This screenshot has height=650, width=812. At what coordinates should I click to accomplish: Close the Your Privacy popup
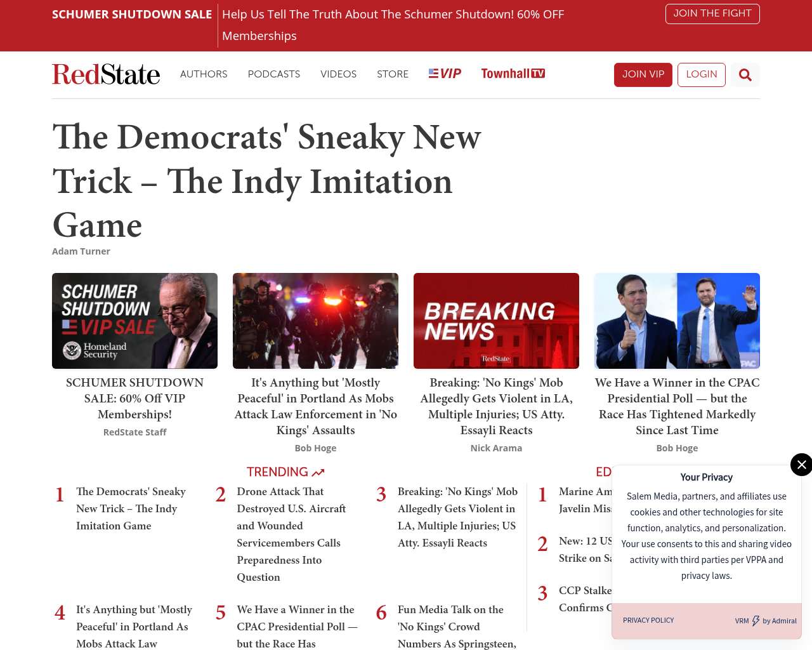point(801,465)
